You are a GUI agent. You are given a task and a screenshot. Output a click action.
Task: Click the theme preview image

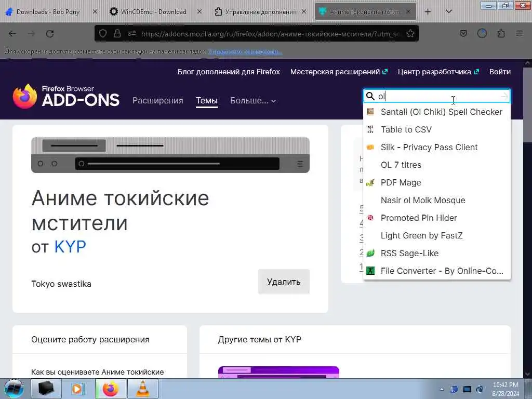coord(170,155)
